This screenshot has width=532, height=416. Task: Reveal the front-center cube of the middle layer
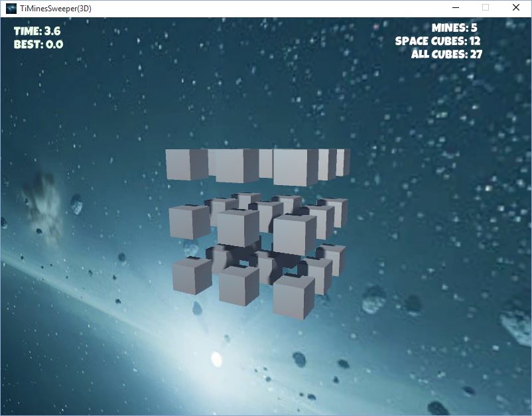(238, 228)
